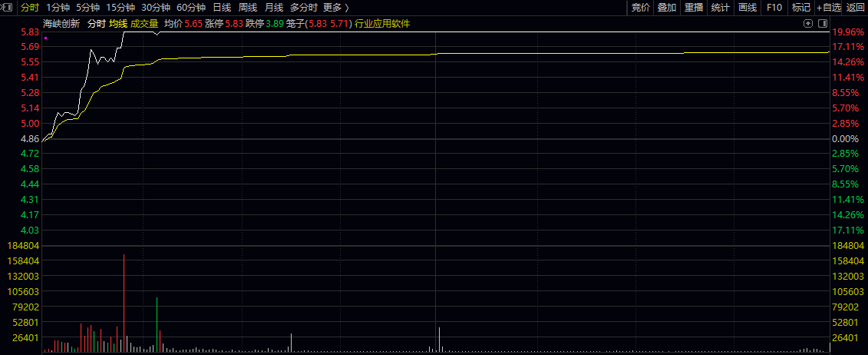Toggle the yellow 均线 legend
The width and height of the screenshot is (868, 355).
point(118,24)
